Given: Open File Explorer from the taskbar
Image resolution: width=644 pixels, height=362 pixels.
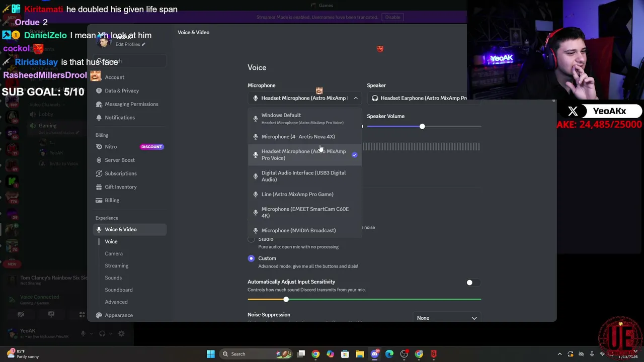Looking at the screenshot, I should point(360,354).
